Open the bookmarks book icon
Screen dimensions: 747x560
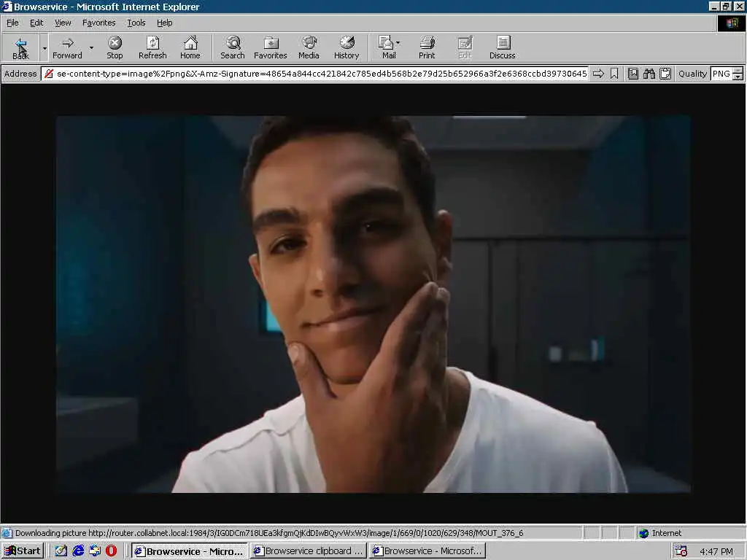point(632,74)
